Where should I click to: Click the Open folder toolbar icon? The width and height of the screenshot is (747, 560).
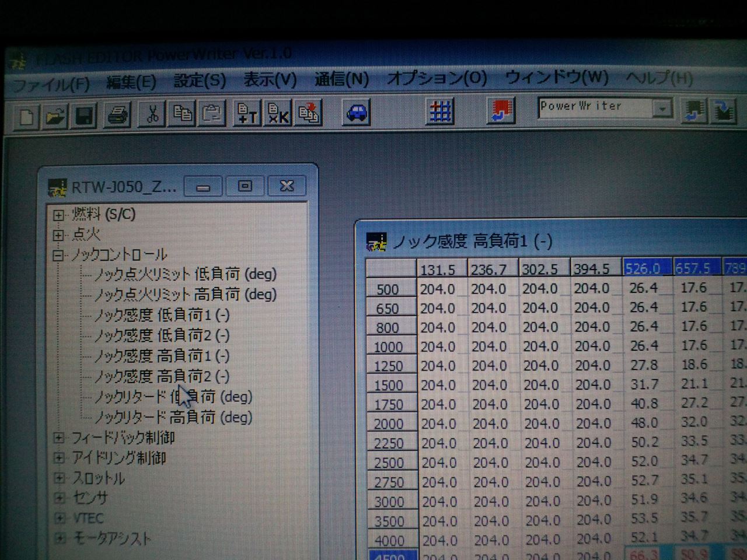pos(55,116)
